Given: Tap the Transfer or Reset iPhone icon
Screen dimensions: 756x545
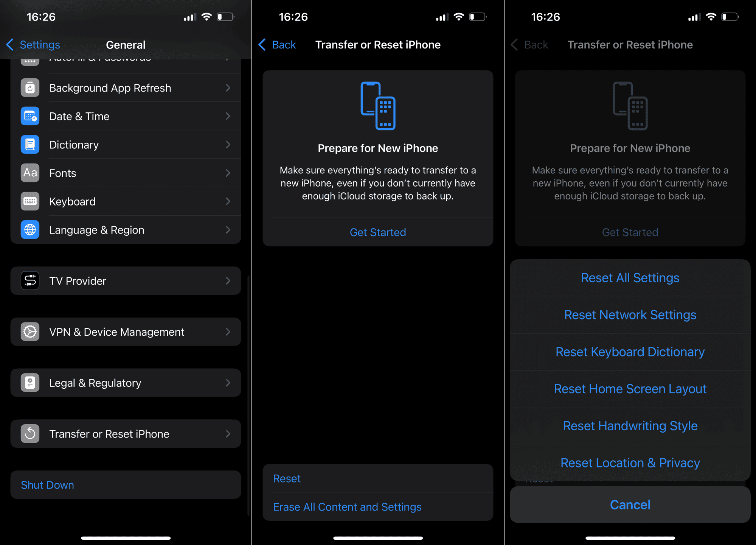Looking at the screenshot, I should (x=30, y=434).
